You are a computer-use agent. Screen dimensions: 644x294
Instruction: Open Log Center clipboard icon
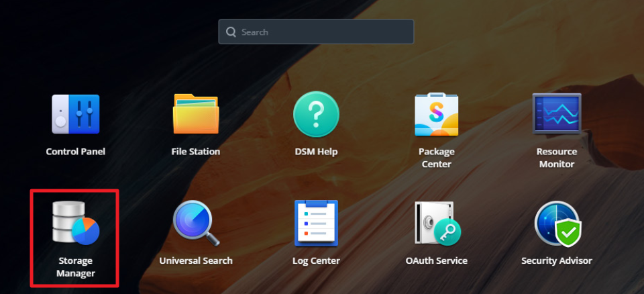coord(316,223)
